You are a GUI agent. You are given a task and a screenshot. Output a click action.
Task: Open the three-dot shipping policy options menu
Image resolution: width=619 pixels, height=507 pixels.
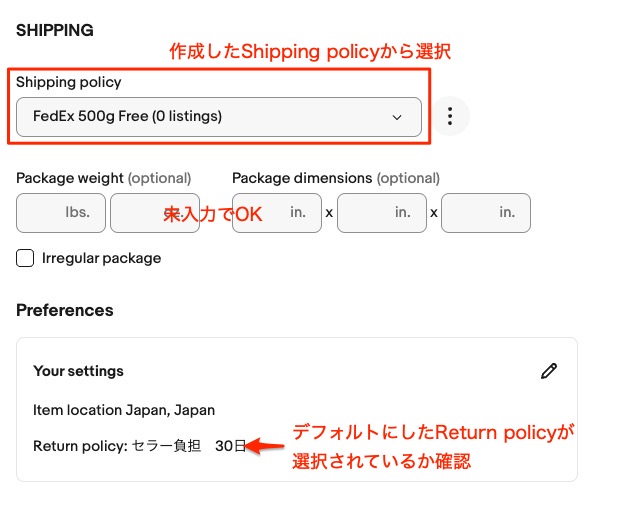click(x=450, y=117)
